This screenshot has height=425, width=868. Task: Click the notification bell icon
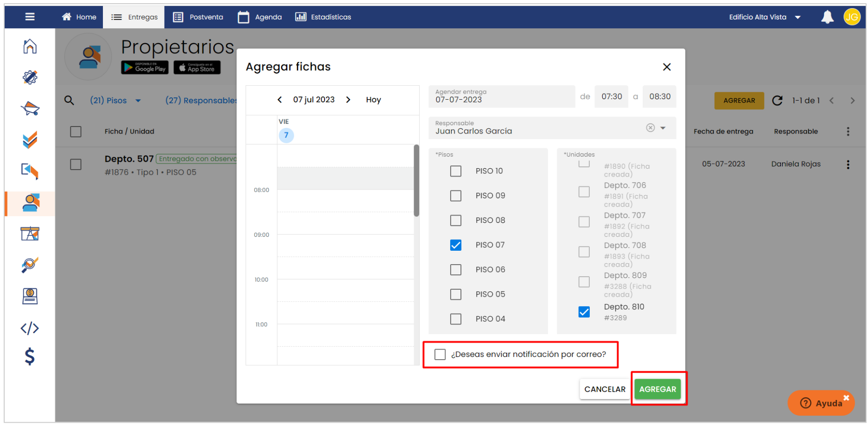[x=827, y=17]
